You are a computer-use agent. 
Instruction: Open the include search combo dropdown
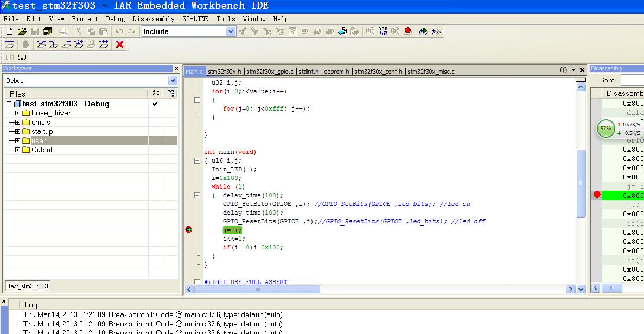[231, 31]
